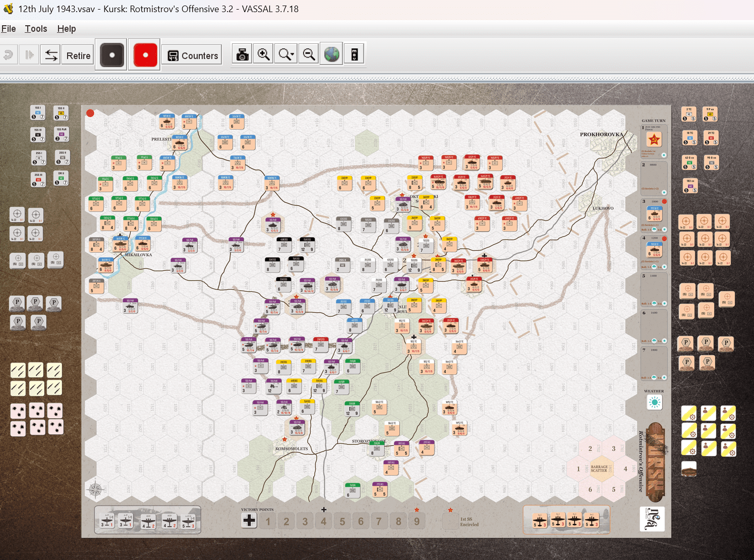The height and width of the screenshot is (560, 754).
Task: Click the Soviet star Game Turn 1 marker
Action: point(654,139)
